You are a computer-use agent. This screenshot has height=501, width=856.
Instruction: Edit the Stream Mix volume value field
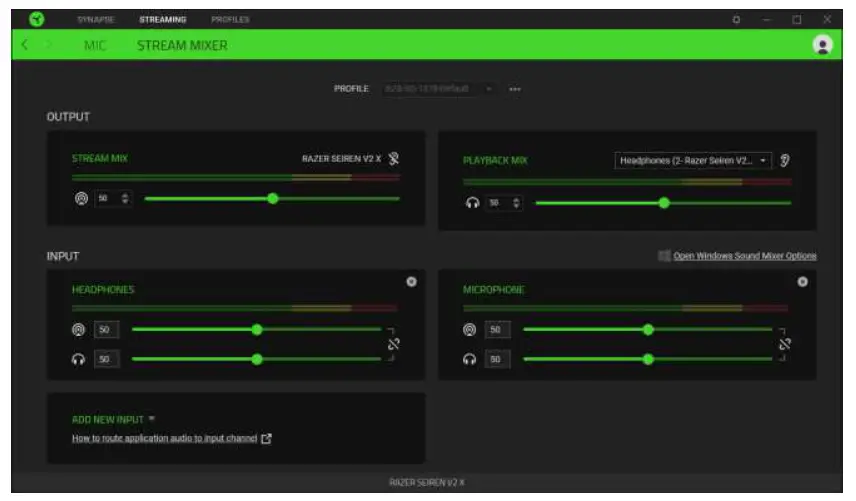[107, 199]
